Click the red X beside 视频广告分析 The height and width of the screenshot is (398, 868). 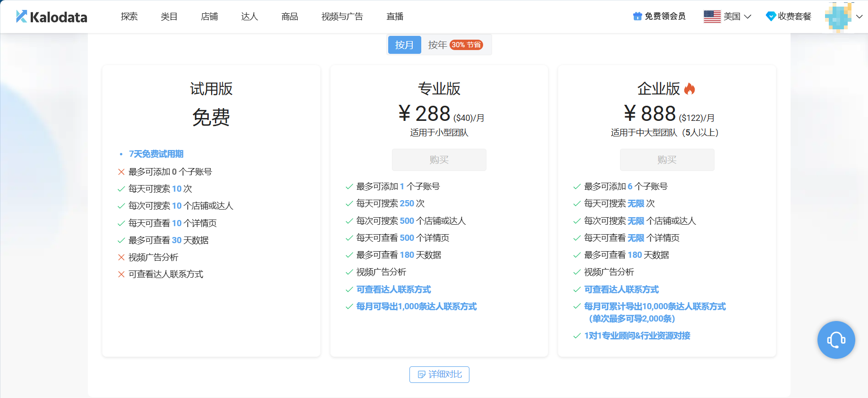point(121,257)
